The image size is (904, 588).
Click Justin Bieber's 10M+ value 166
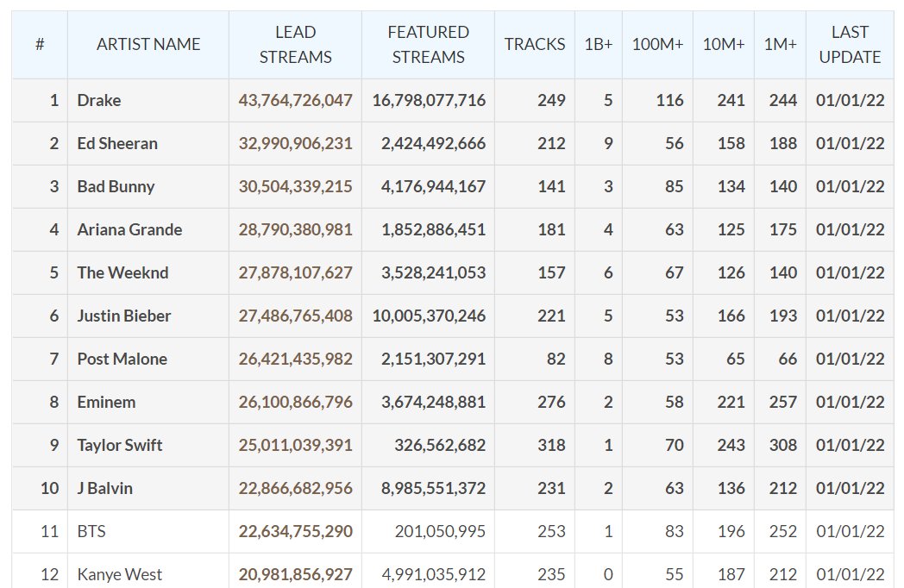click(731, 316)
